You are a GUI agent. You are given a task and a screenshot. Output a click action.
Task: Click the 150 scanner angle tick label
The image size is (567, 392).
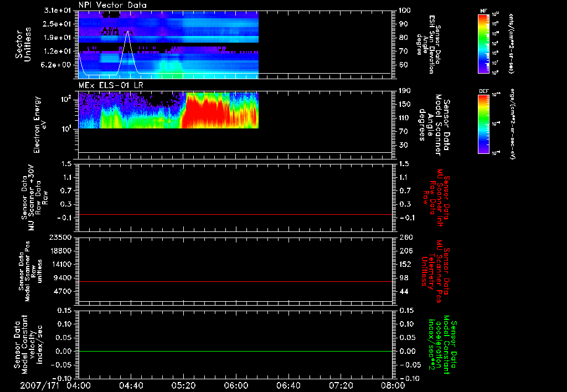pos(405,105)
